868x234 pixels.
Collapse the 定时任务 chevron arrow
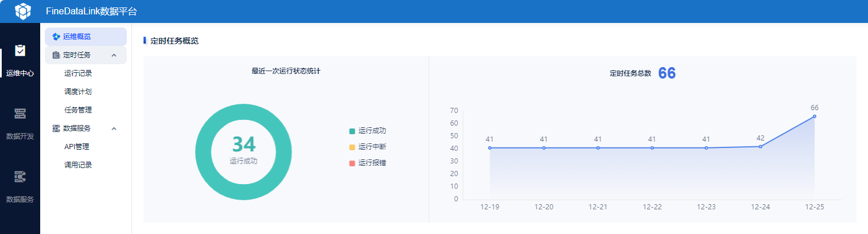click(114, 55)
